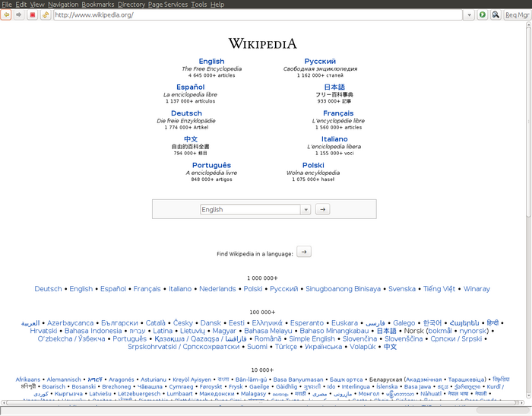Open the Italiano Wikipedia link

pyautogui.click(x=334, y=139)
